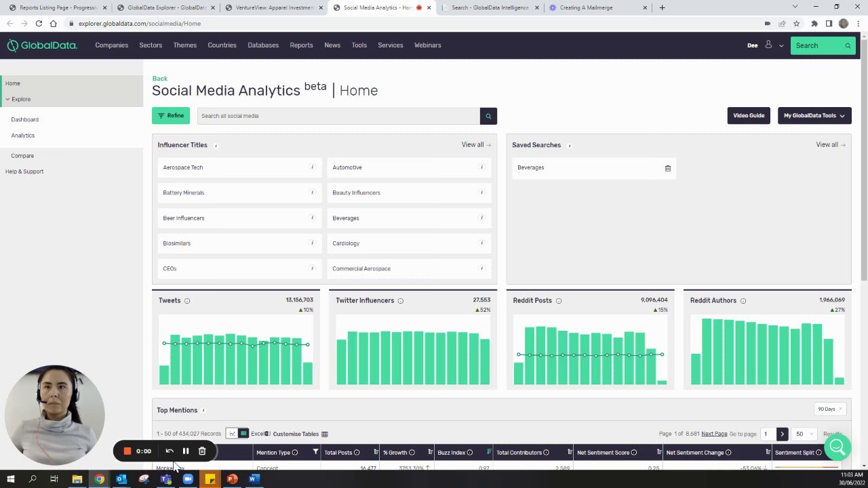Open the 50 results per page dropdown
This screenshot has height=488, width=868.
(x=804, y=434)
